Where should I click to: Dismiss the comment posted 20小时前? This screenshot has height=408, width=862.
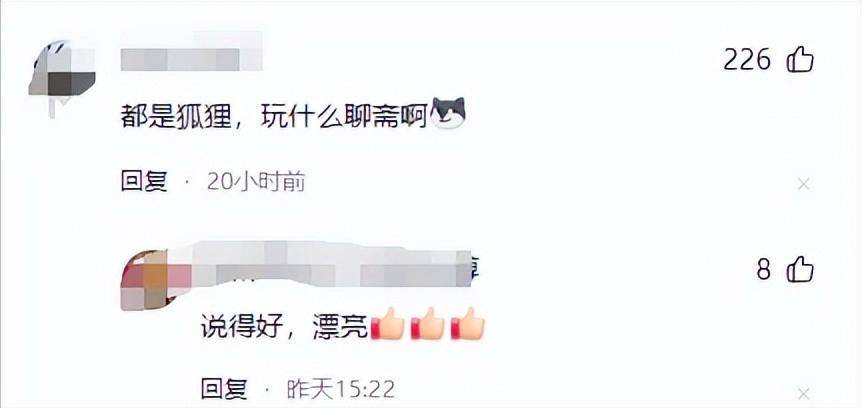(x=804, y=185)
